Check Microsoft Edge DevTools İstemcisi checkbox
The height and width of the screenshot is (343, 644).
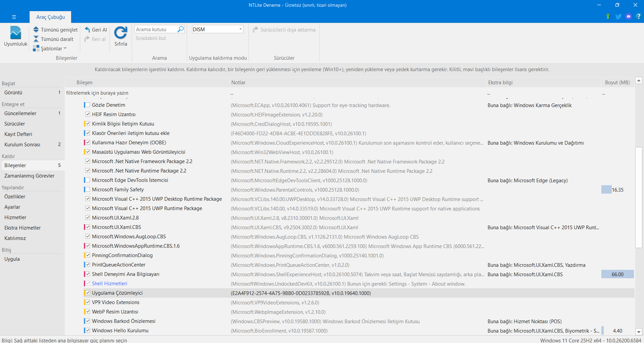(x=88, y=180)
